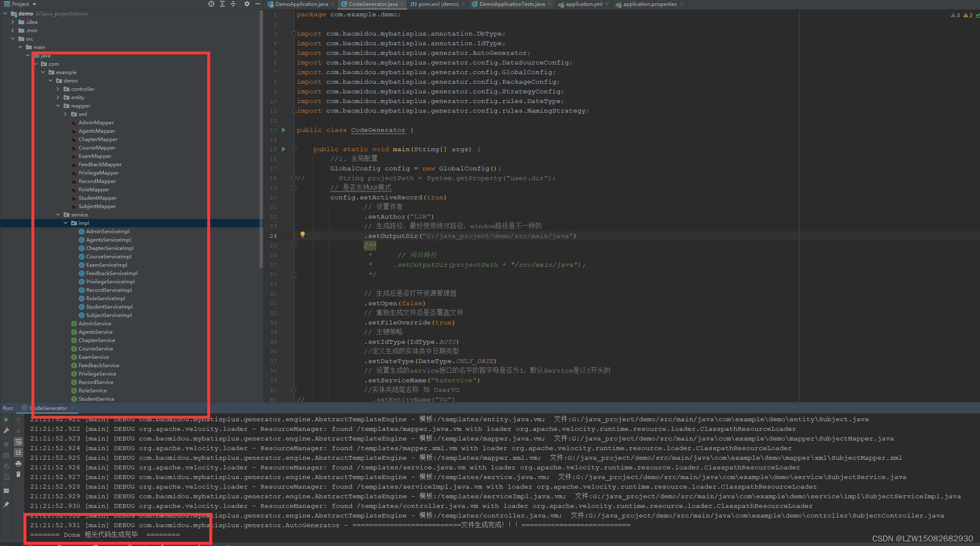980x546 pixels.
Task: Toggle the pin tab icon in Run panel
Action: 6,505
